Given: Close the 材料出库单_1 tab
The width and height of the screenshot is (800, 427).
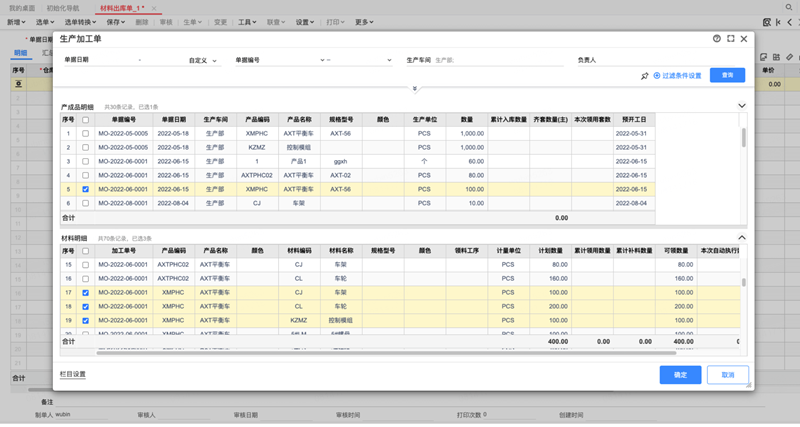Looking at the screenshot, I should click(154, 8).
